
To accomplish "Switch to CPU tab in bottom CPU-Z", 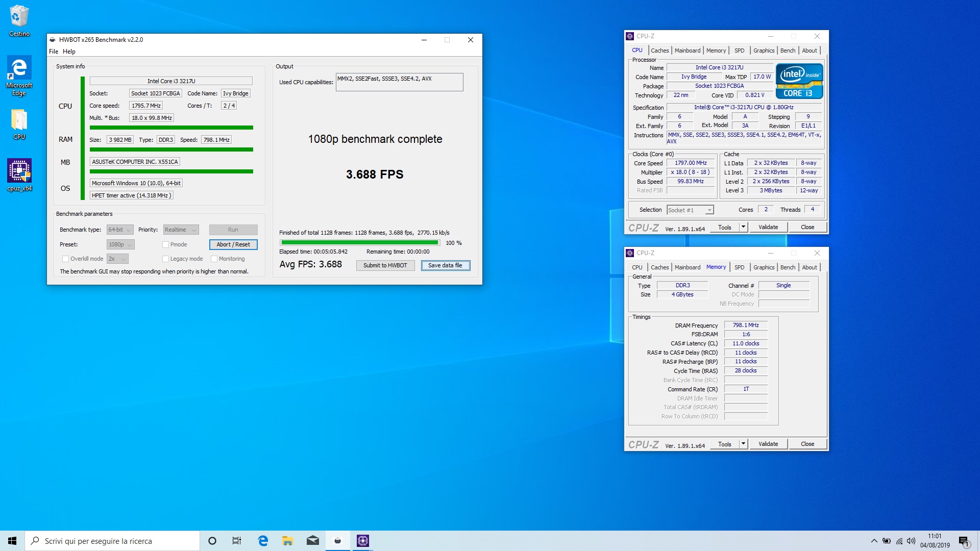I will [x=637, y=267].
